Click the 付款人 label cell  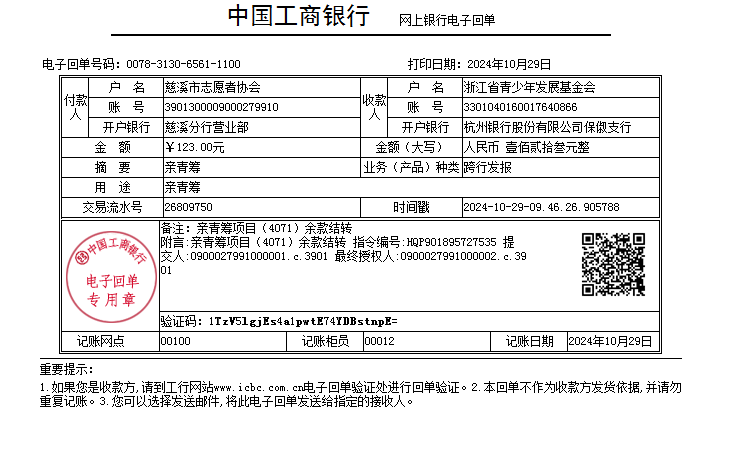76,107
